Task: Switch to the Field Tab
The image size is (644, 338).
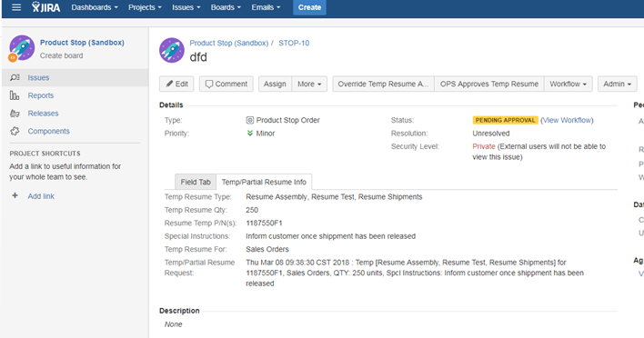Action: 196,182
